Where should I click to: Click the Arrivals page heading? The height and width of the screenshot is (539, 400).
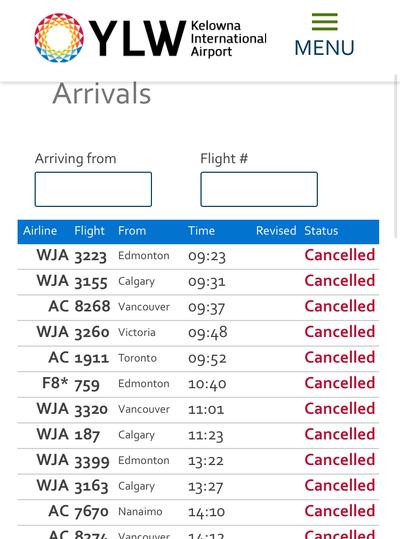pos(102,94)
